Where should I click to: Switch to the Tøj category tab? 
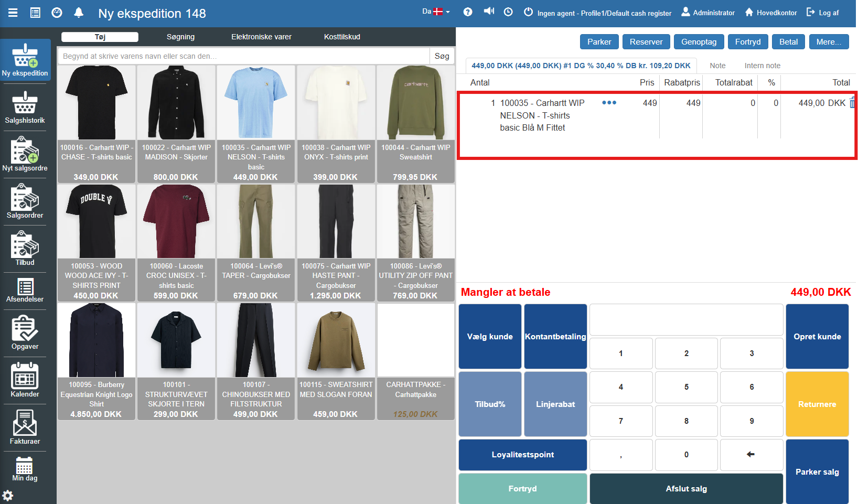click(x=100, y=37)
